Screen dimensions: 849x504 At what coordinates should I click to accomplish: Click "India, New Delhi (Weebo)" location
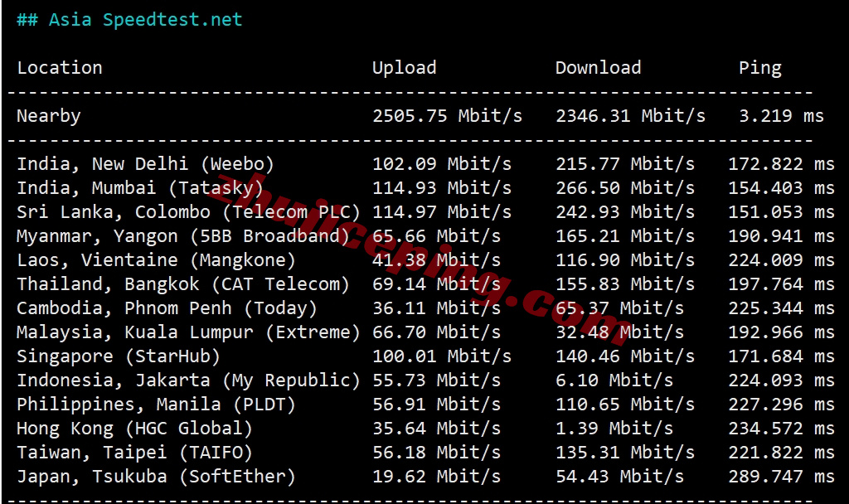[x=146, y=164]
